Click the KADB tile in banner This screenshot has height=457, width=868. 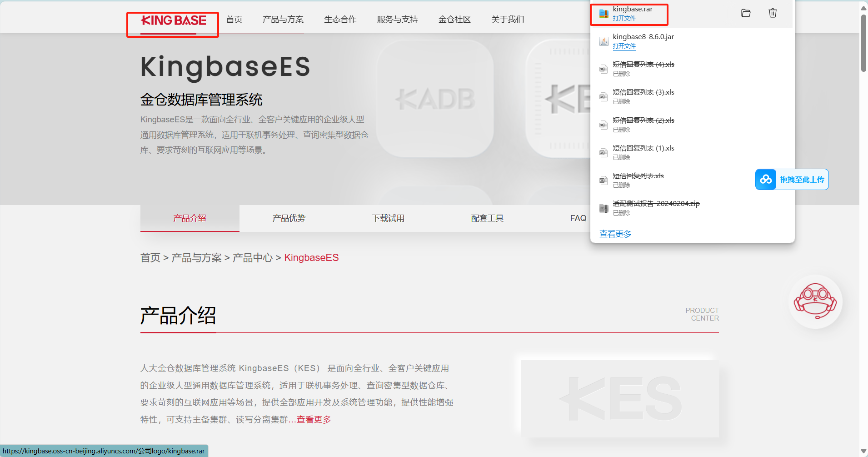435,99
